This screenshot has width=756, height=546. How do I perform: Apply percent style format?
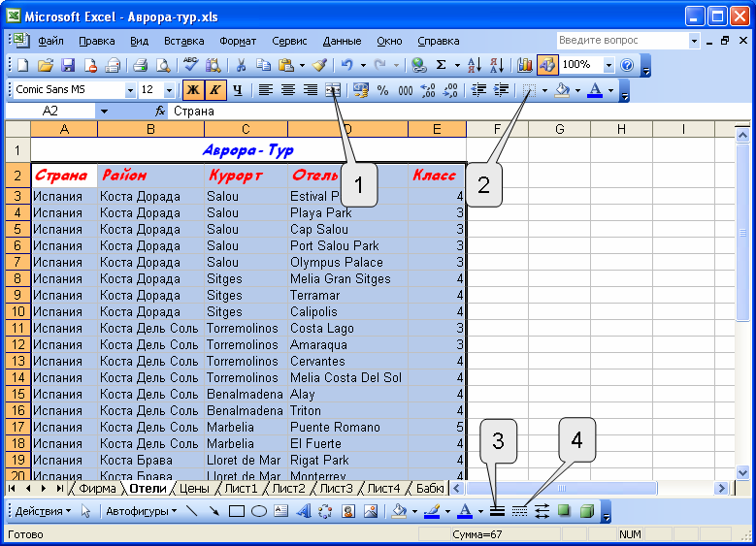coord(382,90)
